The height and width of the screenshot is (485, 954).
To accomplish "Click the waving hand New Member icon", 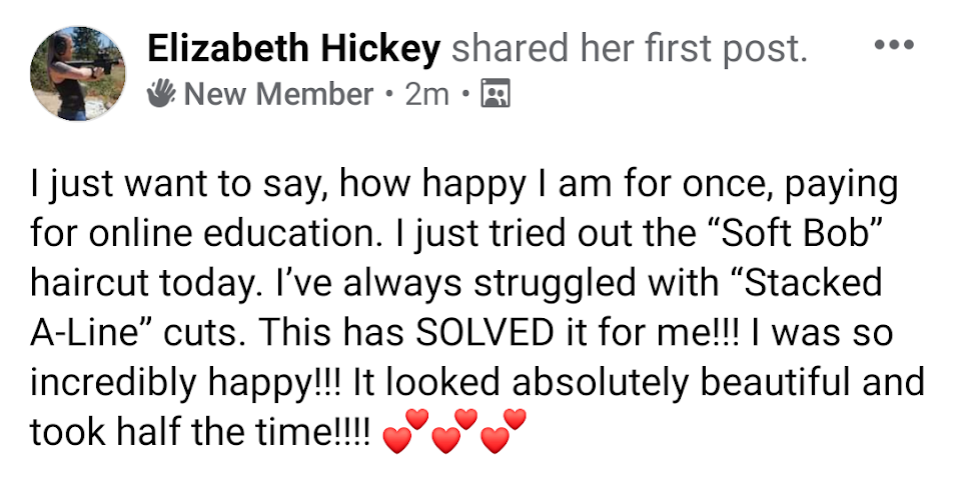I will click(162, 94).
